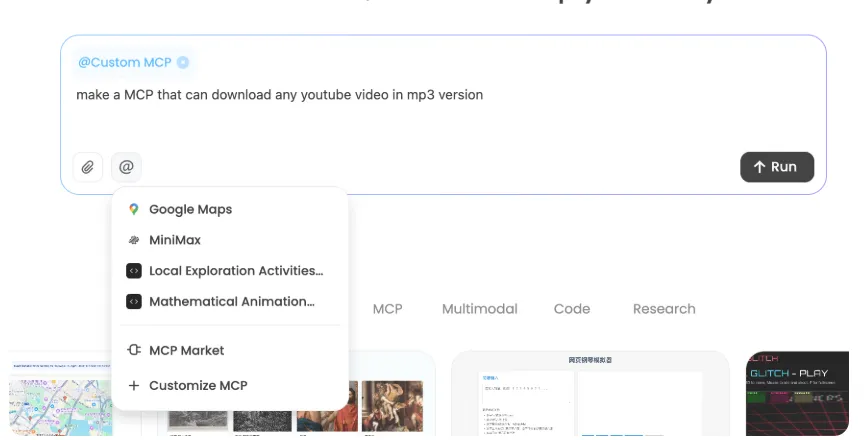Switch to the Multimodal tab
Image resolution: width=867 pixels, height=440 pixels.
coord(480,309)
